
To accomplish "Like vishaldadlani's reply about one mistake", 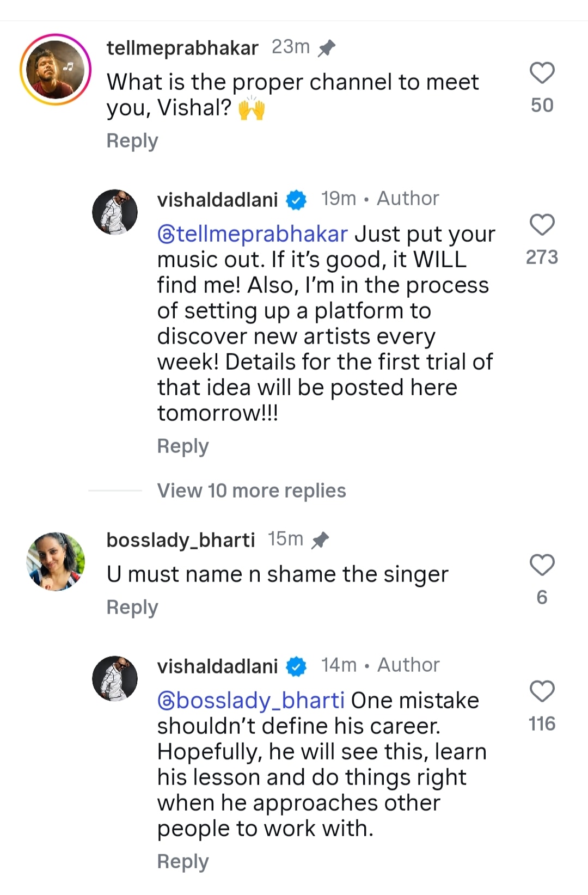I will pos(542,691).
